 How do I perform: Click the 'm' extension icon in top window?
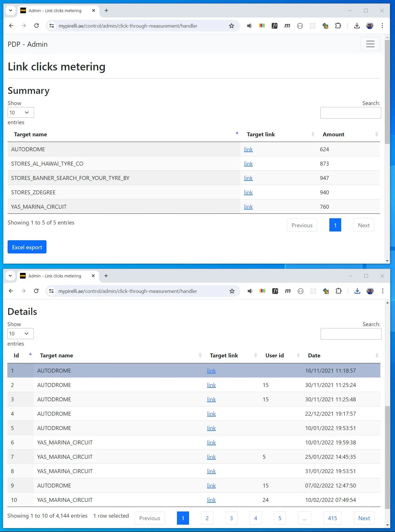coord(287,26)
